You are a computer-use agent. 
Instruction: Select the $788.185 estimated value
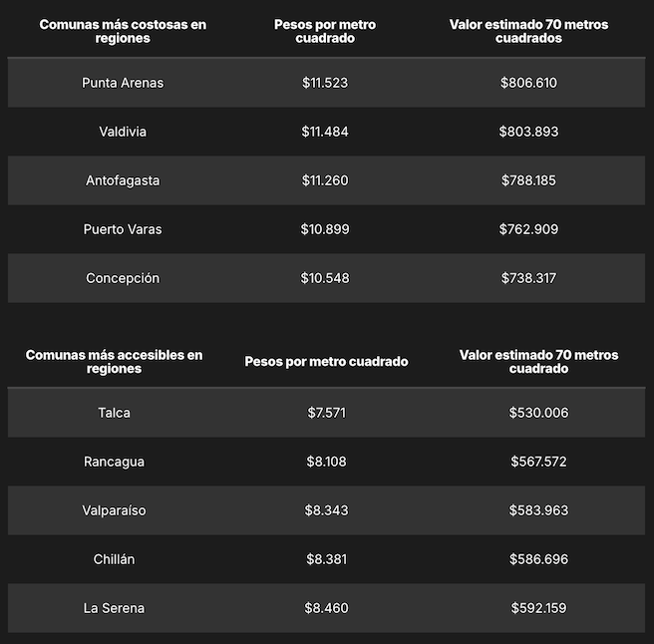click(528, 180)
